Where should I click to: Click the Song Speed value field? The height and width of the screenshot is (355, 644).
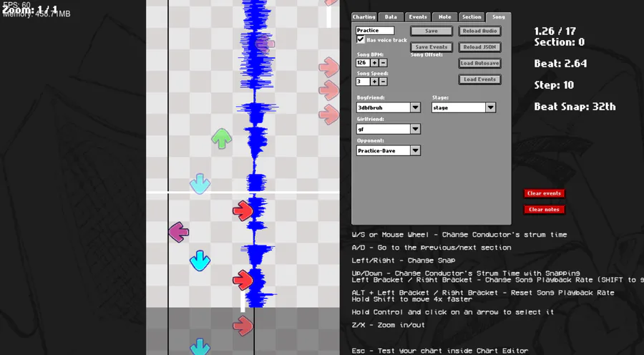[363, 82]
